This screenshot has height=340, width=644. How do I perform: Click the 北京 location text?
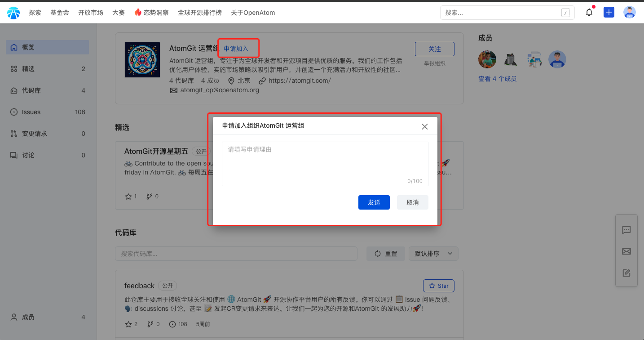point(244,81)
